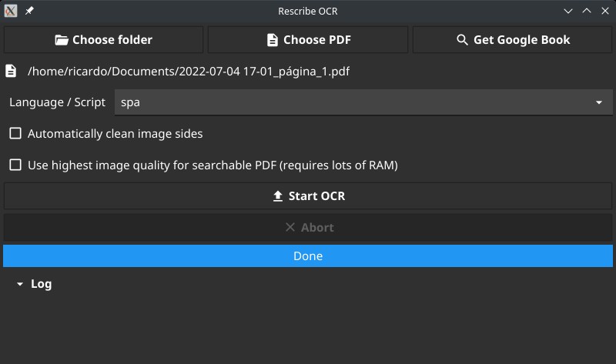Viewport: 616px width, 364px height.
Task: Click the selected PDF file path text
Action: 189,72
